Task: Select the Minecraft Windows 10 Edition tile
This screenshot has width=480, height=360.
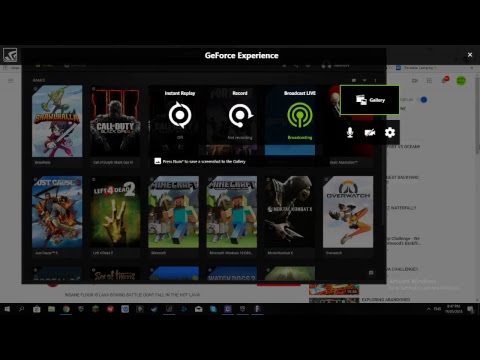Action: click(x=232, y=212)
